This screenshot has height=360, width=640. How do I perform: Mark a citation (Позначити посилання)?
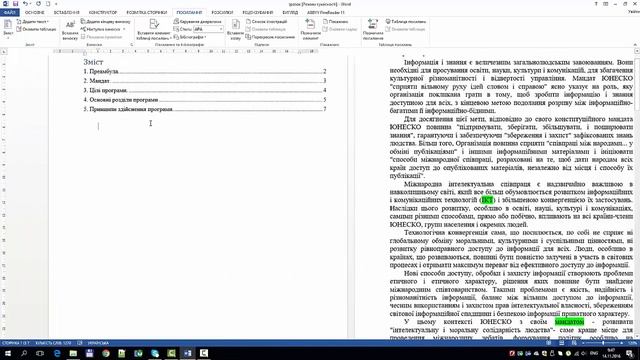pyautogui.click(x=373, y=30)
